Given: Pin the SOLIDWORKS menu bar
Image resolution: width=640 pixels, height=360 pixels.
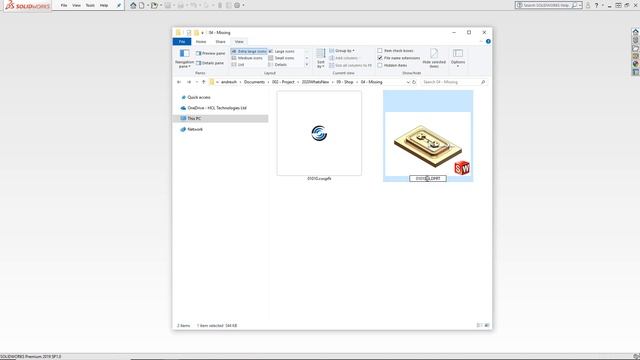Looking at the screenshot, I should [x=119, y=5].
